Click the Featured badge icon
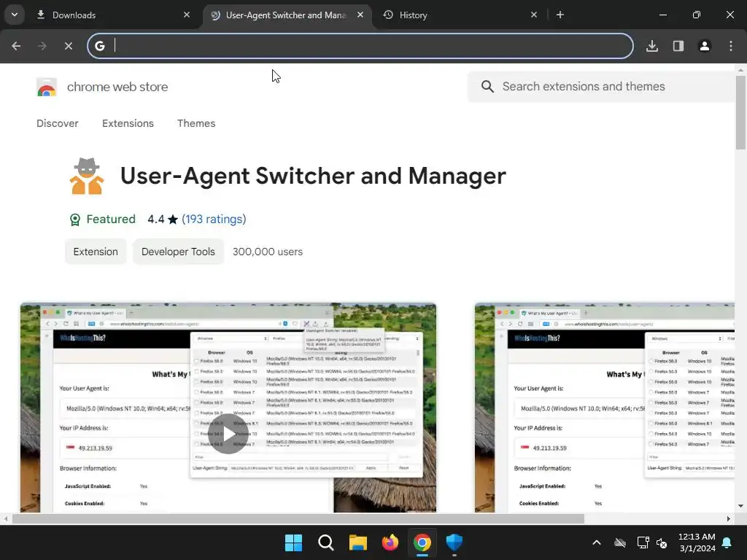Screen dimensions: 747x560 [x=75, y=219]
